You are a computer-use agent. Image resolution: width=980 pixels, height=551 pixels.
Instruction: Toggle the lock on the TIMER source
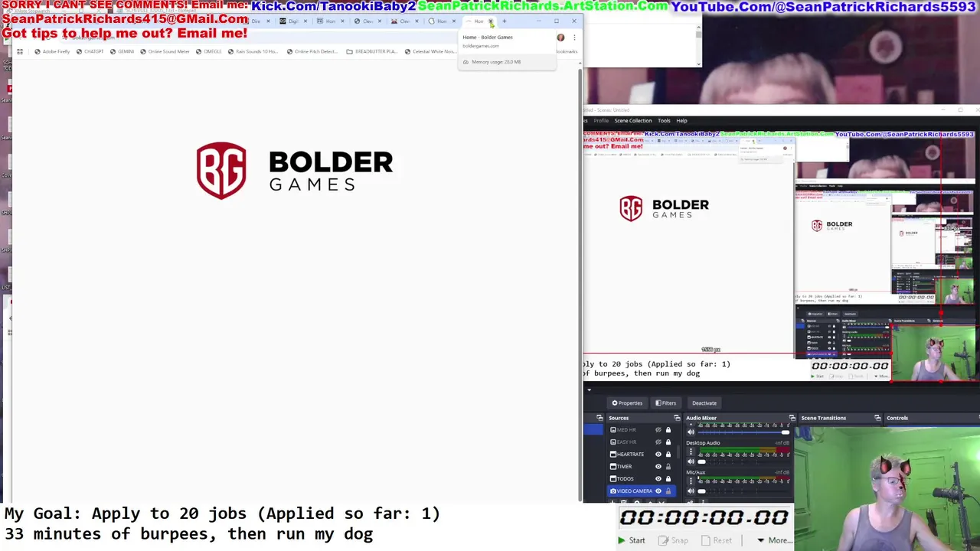click(668, 467)
